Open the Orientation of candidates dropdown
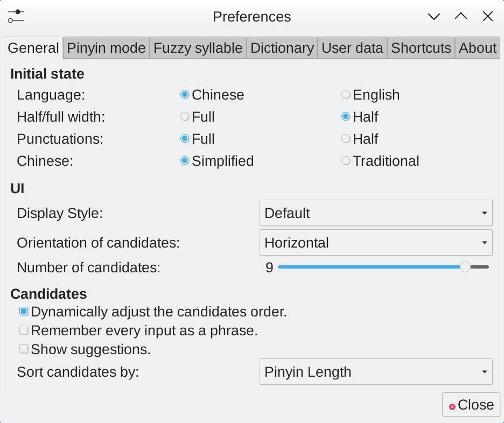This screenshot has width=504, height=423. [x=376, y=243]
